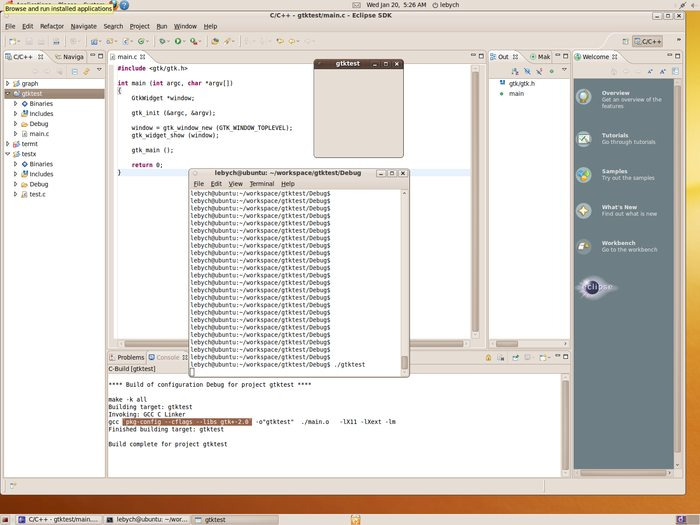Click Collapse All in Project Explorer
The image size is (700, 525).
pos(75,71)
